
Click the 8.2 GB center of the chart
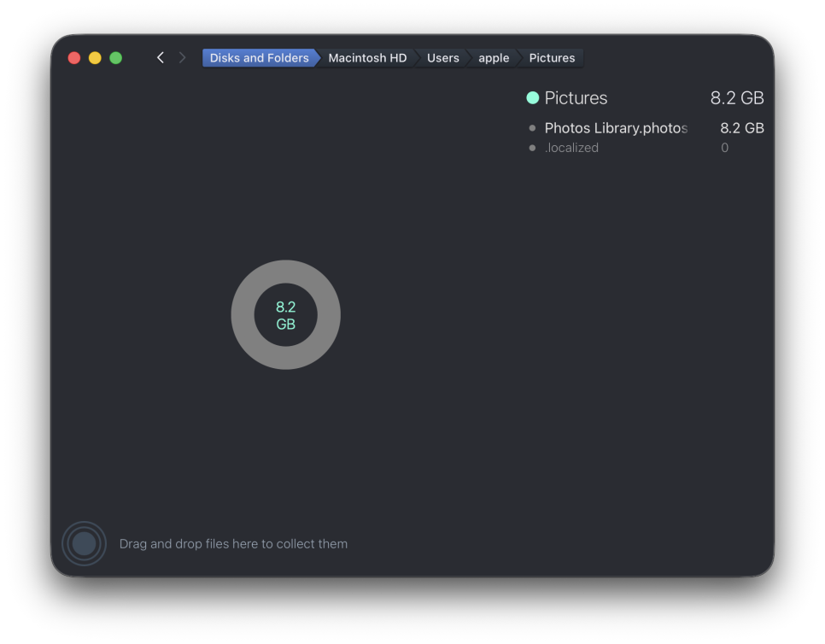[x=286, y=315]
